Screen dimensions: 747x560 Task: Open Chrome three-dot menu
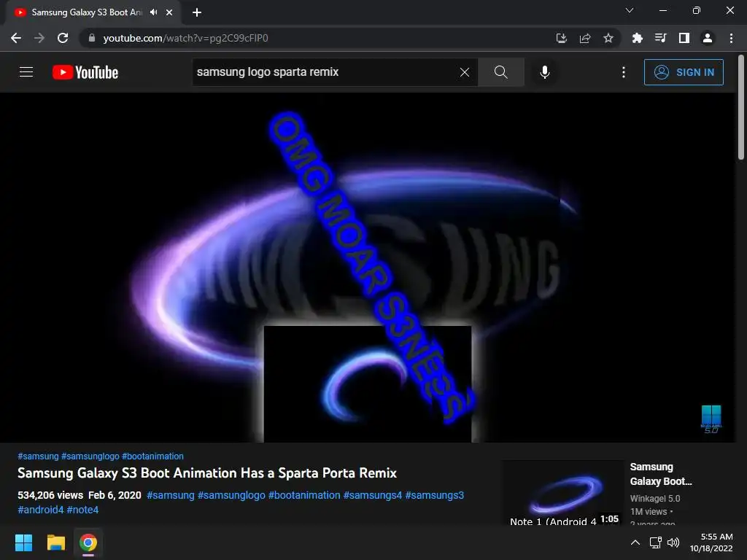coord(731,38)
